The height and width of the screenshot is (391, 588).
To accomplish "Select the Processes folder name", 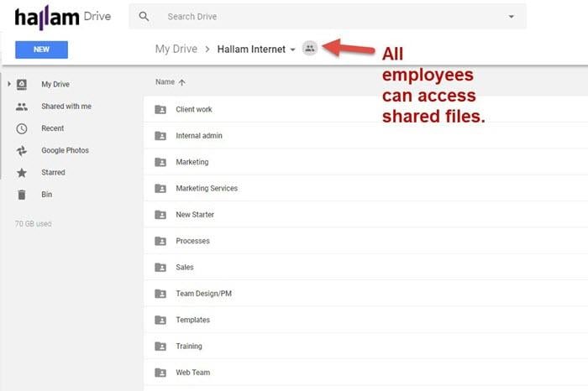I will click(192, 241).
